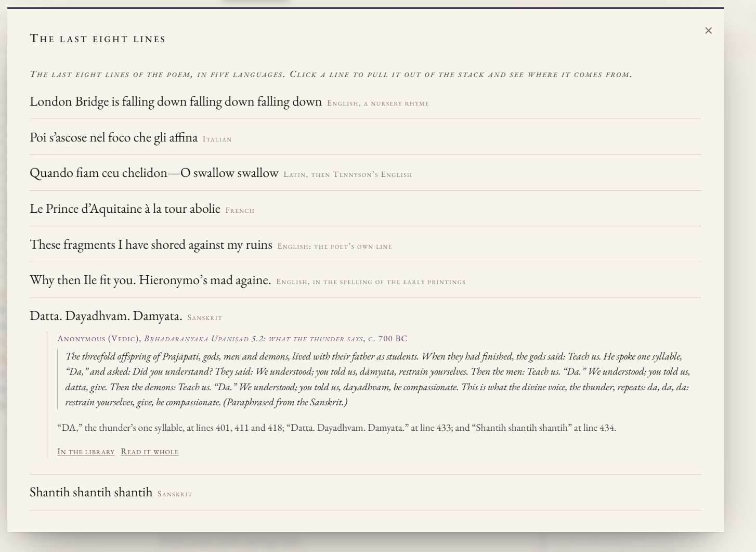The image size is (756, 552).
Task: Open the Bṛhadāraṇyaka Upaniṣad 5.2 source title
Action: (x=254, y=339)
